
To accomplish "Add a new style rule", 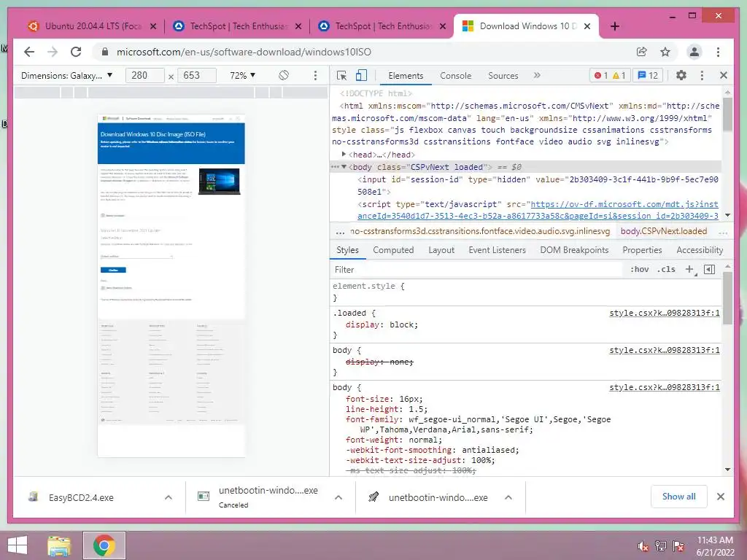I will point(689,270).
